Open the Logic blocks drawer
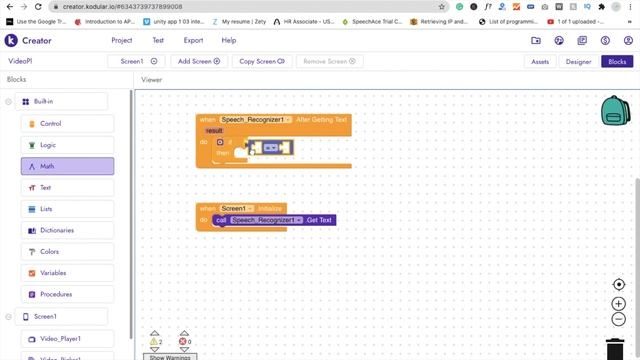640x360 pixels. click(x=67, y=145)
